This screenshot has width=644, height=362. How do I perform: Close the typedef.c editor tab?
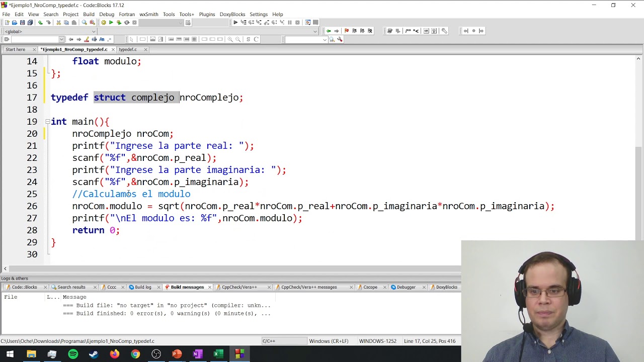[145, 49]
